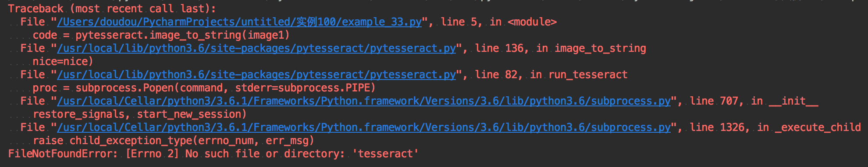
Task: Open pytesseract.py link at line 136
Action: (x=256, y=48)
